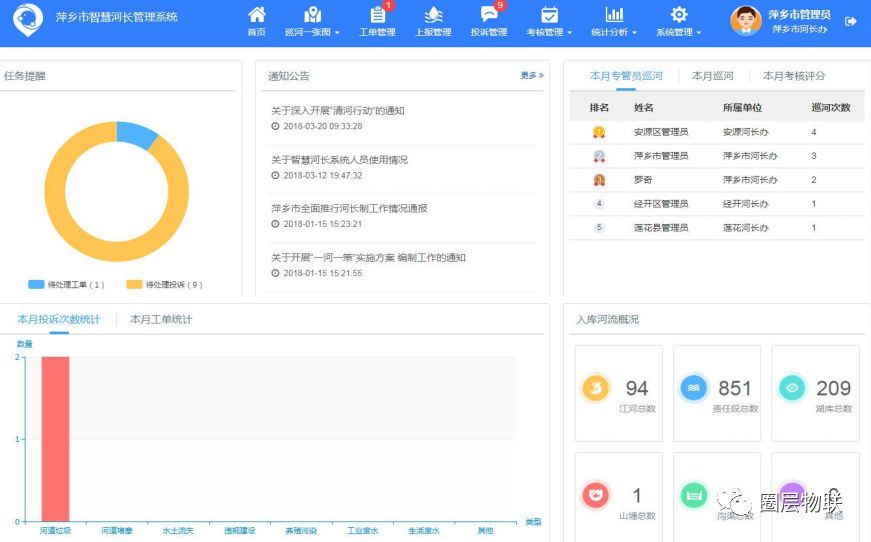The height and width of the screenshot is (542, 871).
Task: Click 更多 link in 通知公告
Action: [532, 75]
